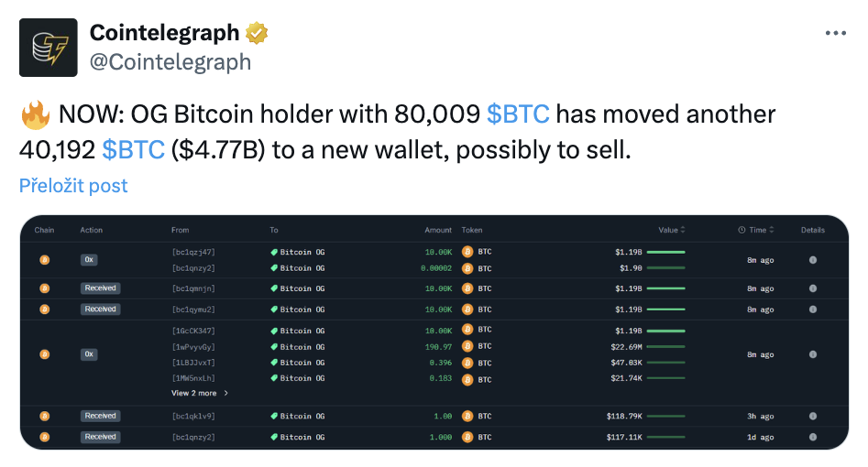Expand View 2 more transactions
This screenshot has height=467, width=868.
pos(200,393)
